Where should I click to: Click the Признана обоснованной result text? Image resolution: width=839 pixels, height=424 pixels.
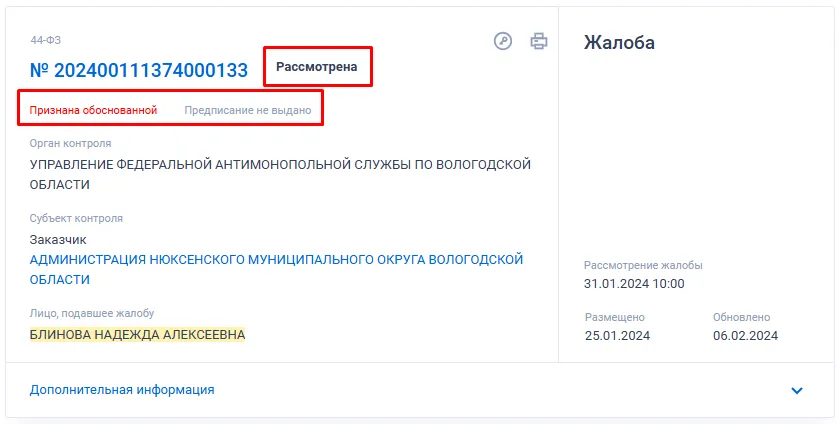93,110
